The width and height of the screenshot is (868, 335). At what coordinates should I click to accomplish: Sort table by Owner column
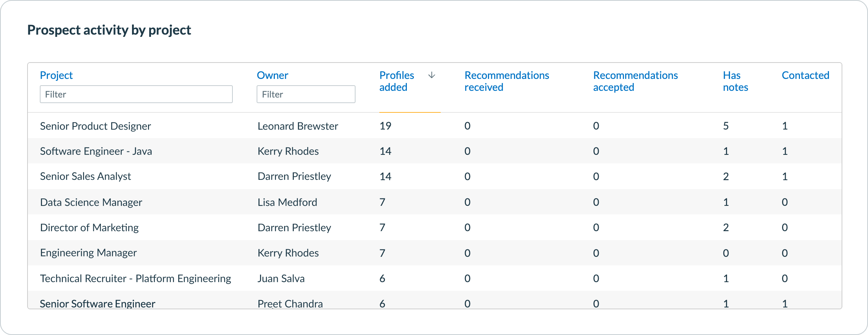272,76
